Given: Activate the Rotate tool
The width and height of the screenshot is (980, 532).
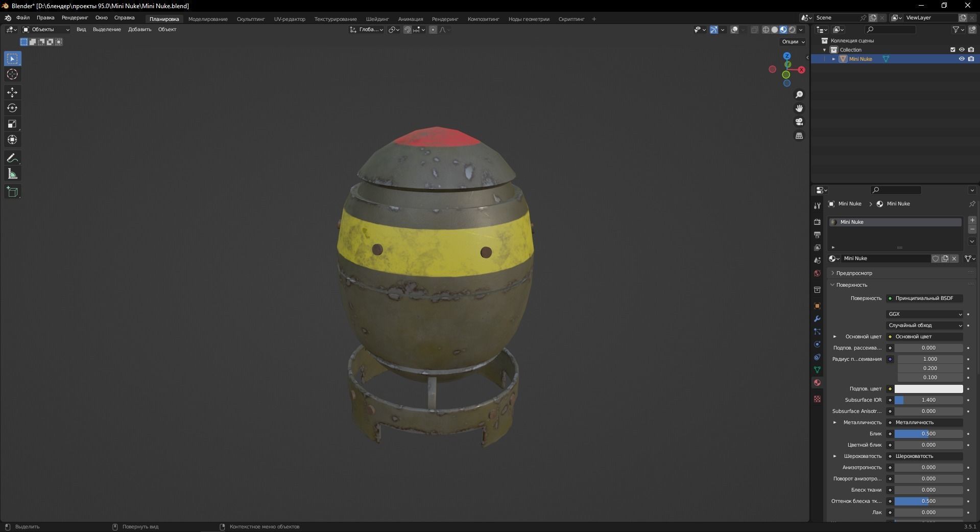Looking at the screenshot, I should tap(12, 108).
